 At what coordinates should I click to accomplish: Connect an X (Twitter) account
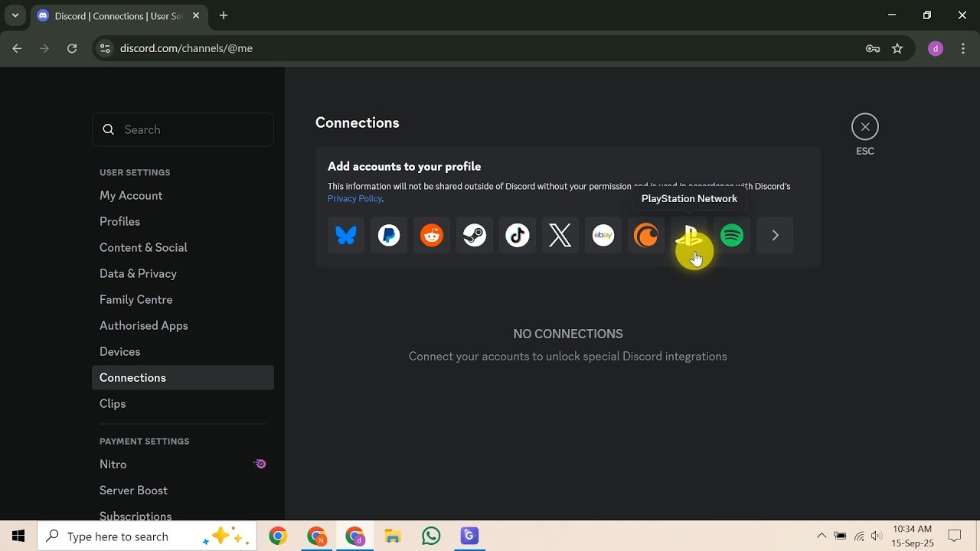pyautogui.click(x=560, y=236)
